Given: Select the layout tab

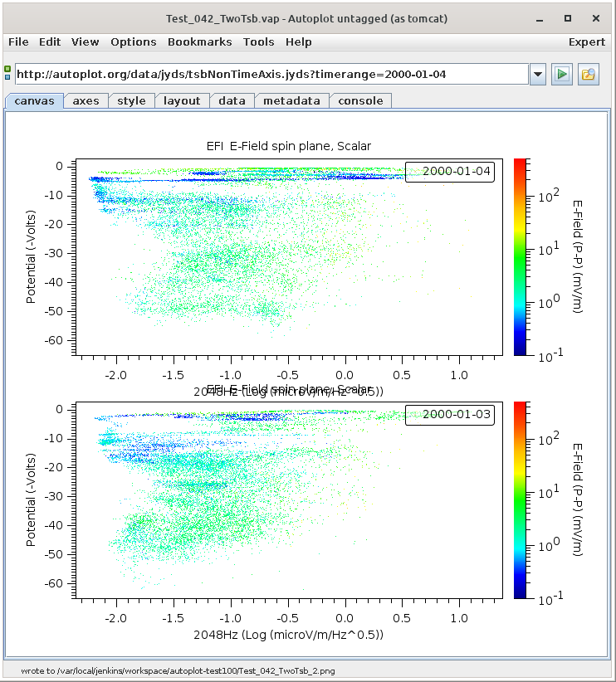Looking at the screenshot, I should click(x=182, y=100).
